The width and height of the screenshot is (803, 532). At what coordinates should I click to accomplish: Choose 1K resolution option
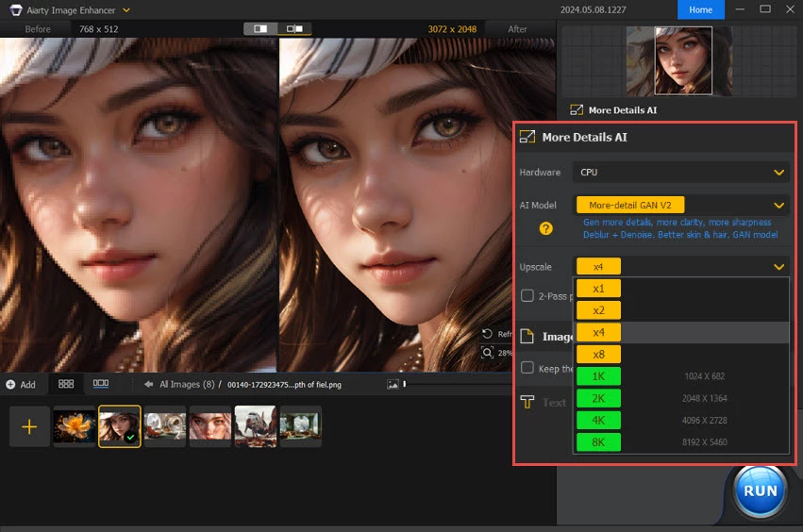(x=598, y=376)
